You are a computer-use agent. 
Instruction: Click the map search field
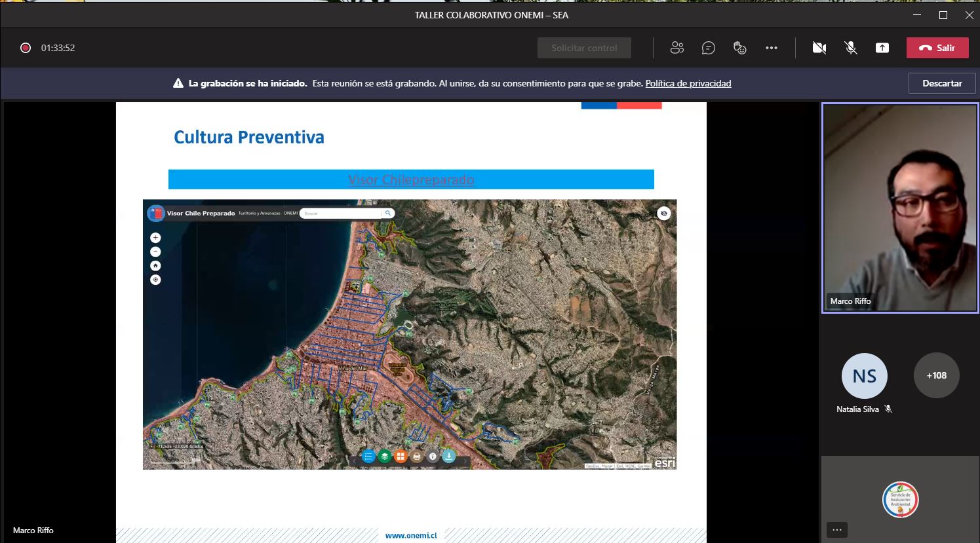click(341, 214)
